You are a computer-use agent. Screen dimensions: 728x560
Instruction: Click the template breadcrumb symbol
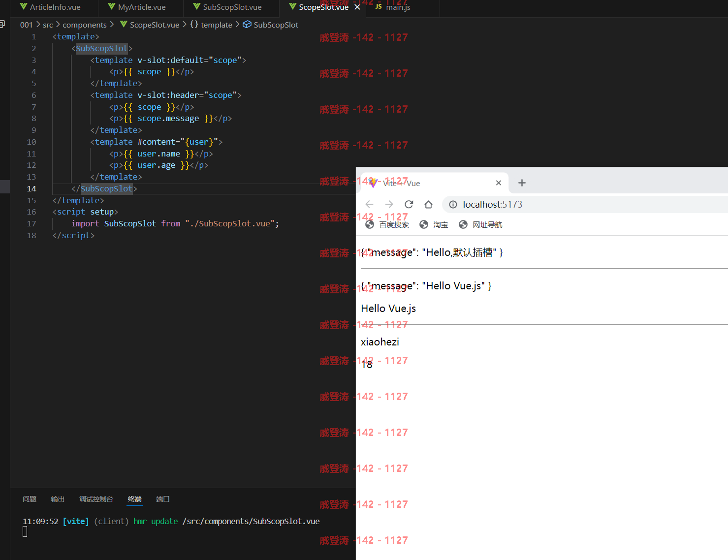click(x=217, y=25)
